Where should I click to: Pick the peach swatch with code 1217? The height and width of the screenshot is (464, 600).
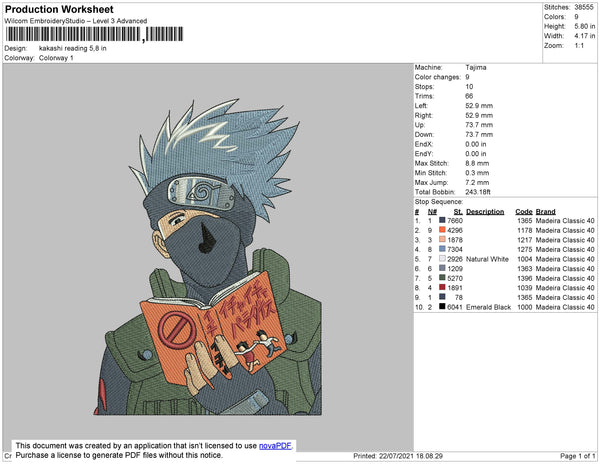point(442,239)
